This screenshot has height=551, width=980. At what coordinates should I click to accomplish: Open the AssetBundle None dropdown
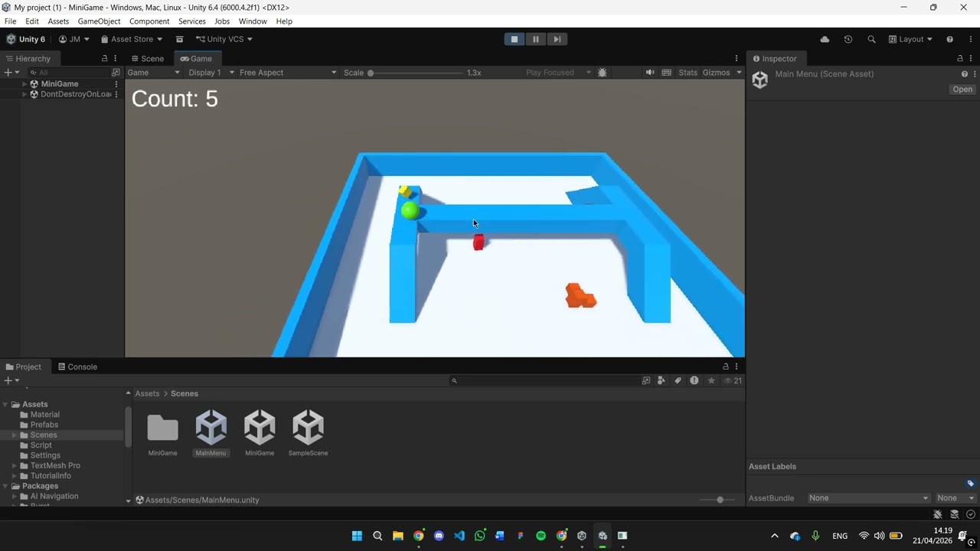point(869,498)
